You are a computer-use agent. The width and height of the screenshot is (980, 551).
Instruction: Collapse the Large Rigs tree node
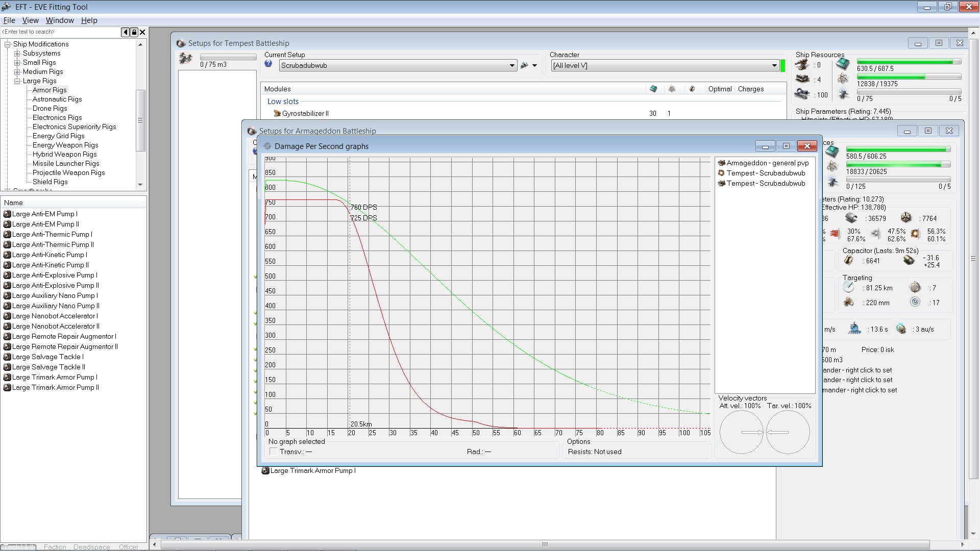tap(17, 81)
